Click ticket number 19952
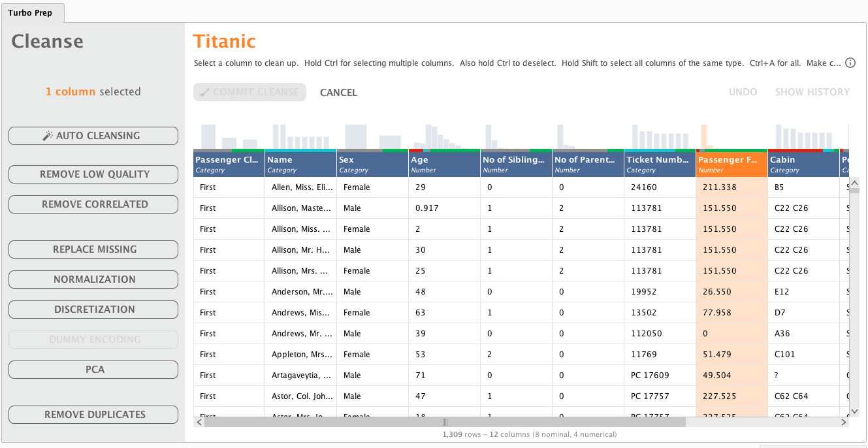The width and height of the screenshot is (868, 448). pos(660,292)
